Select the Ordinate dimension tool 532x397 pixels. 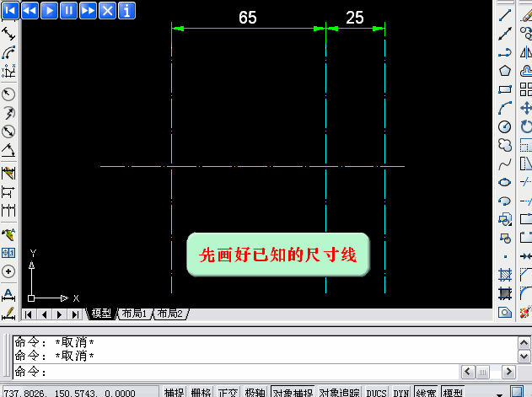coord(8,72)
